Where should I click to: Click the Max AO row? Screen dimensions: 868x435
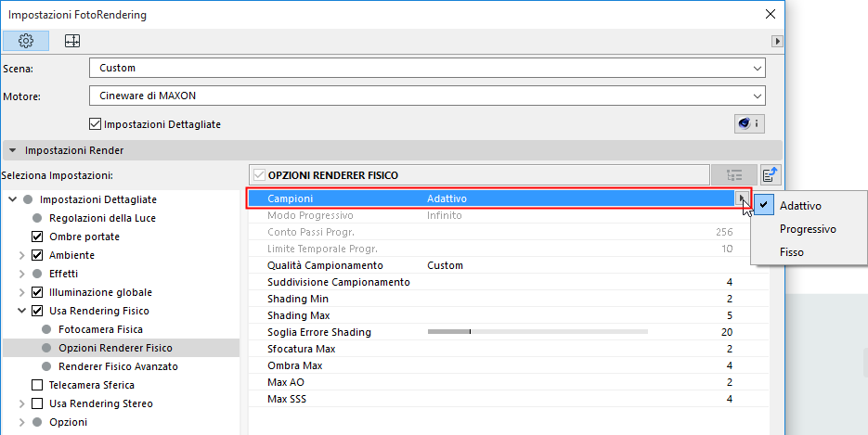tap(509, 382)
